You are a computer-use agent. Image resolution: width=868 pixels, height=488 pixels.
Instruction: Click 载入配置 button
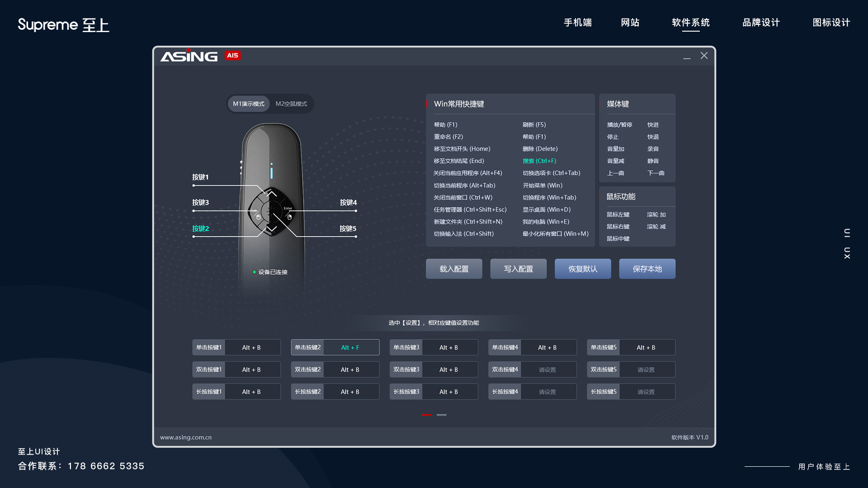[454, 269]
